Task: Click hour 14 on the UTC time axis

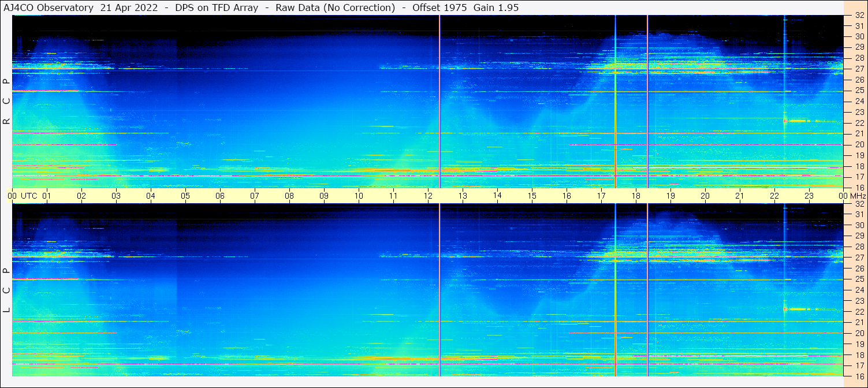Action: click(x=497, y=196)
